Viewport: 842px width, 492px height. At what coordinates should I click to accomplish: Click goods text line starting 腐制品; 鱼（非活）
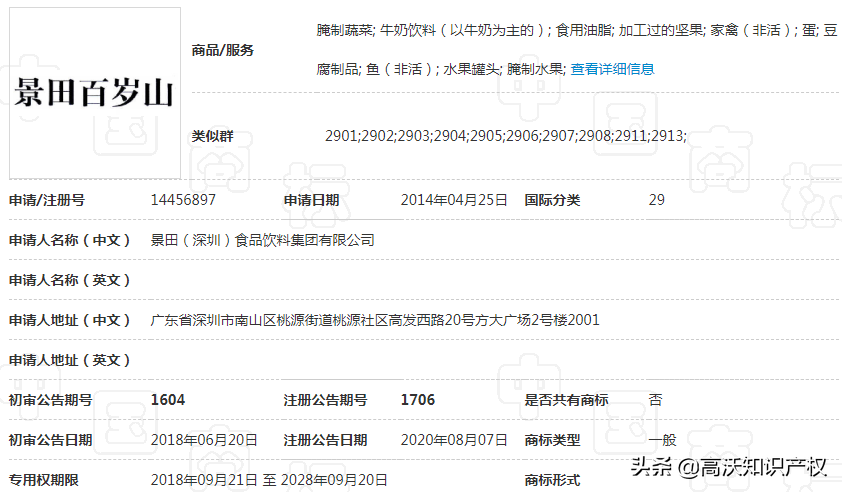(x=441, y=69)
